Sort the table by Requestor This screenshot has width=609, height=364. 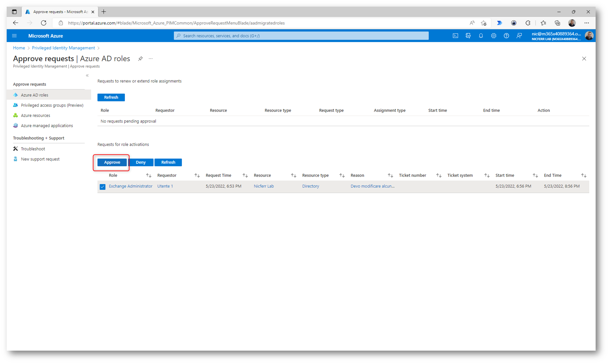coord(197,175)
